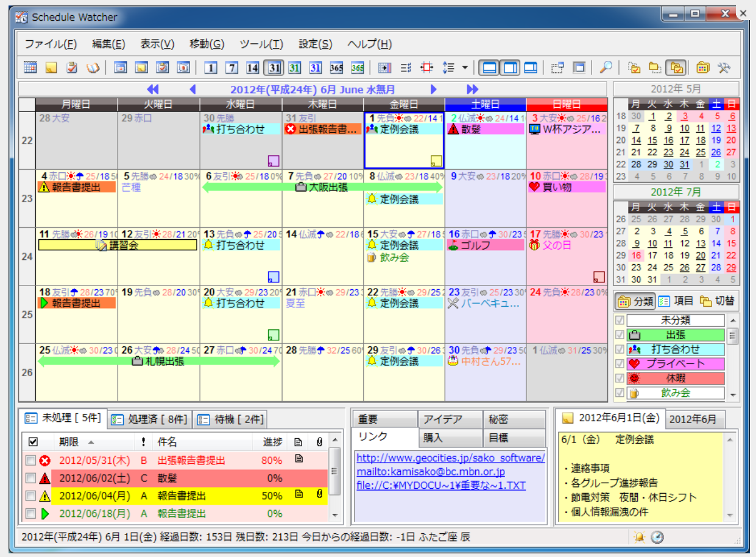Click the alarm bell icon in status bar
The width and height of the screenshot is (756, 557).
click(x=639, y=537)
